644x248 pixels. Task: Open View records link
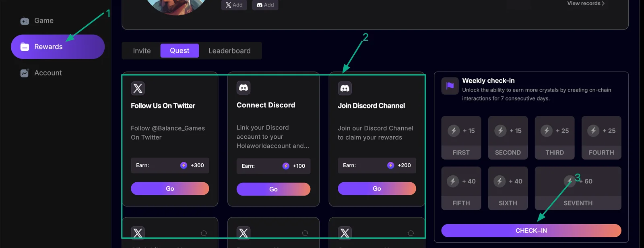[x=586, y=3]
